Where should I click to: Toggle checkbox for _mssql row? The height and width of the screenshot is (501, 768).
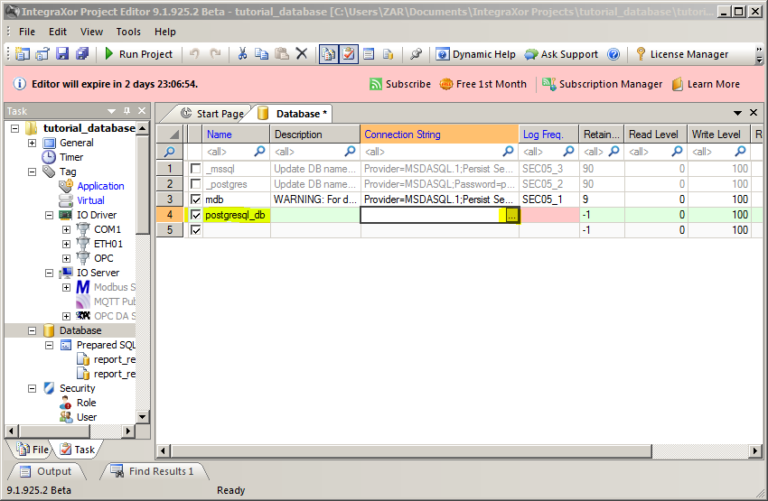(x=195, y=169)
